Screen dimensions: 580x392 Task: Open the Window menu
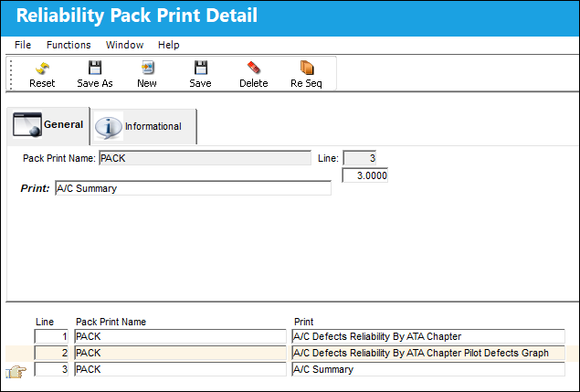coord(124,45)
